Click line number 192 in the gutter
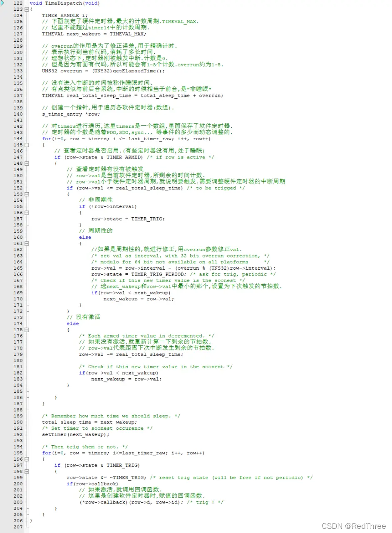The image size is (392, 533). point(18,434)
